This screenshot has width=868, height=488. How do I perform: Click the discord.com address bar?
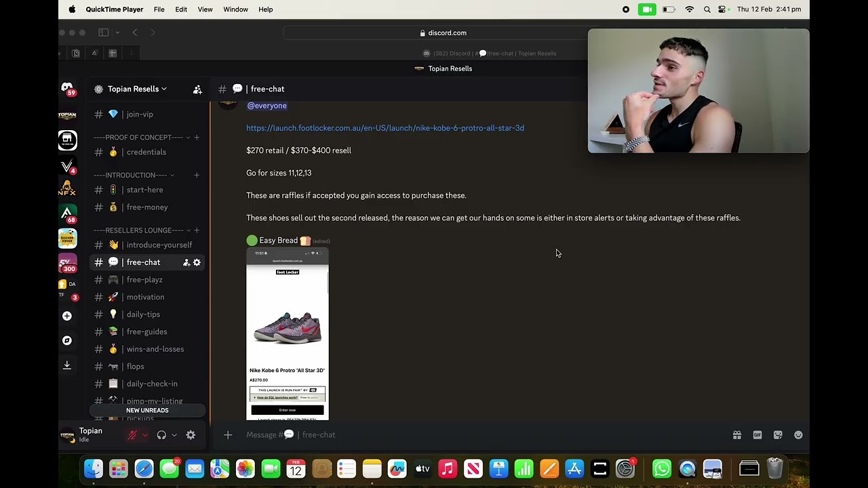[443, 33]
